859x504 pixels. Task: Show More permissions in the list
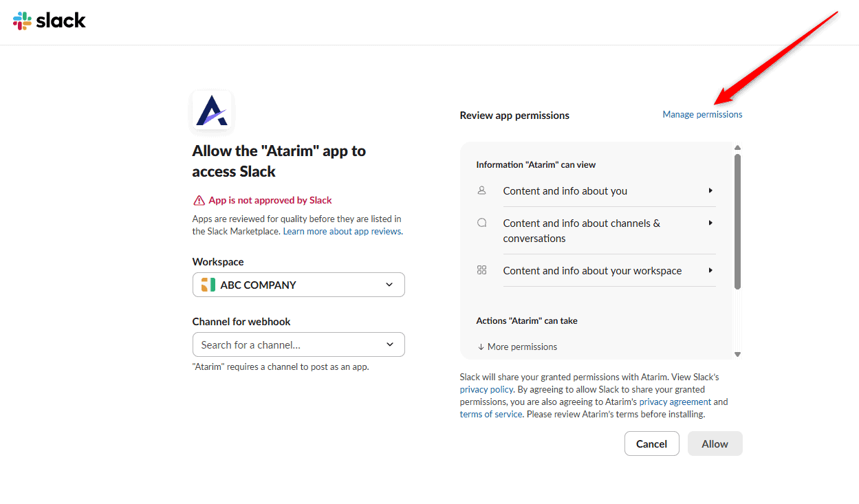coord(517,347)
